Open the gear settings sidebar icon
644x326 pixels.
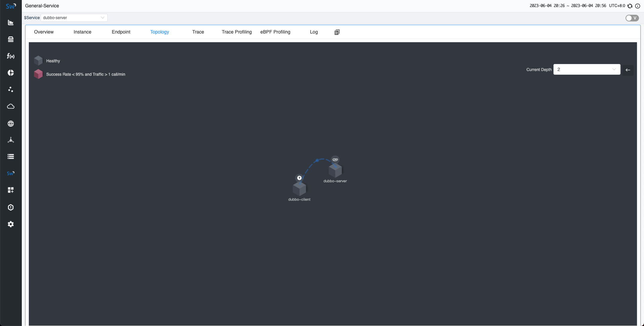[11, 224]
